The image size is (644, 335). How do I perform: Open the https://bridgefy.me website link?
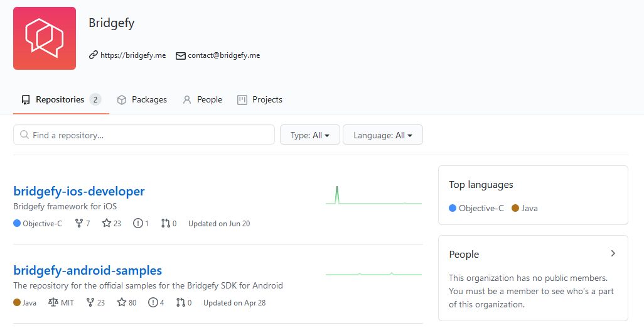point(132,55)
